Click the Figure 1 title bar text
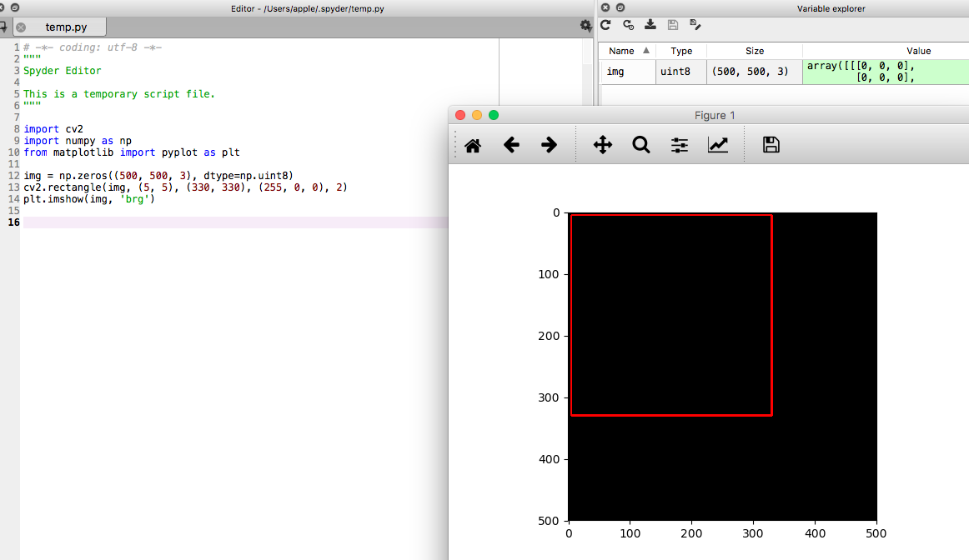Image resolution: width=969 pixels, height=560 pixels. pyautogui.click(x=715, y=116)
